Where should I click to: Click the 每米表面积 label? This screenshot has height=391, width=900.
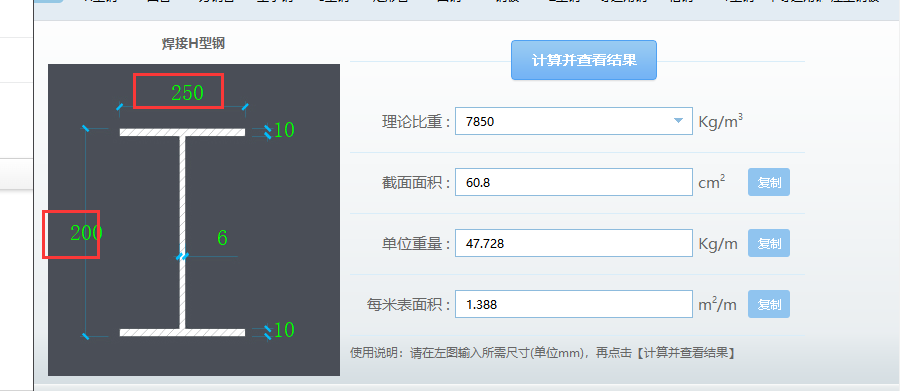(409, 305)
